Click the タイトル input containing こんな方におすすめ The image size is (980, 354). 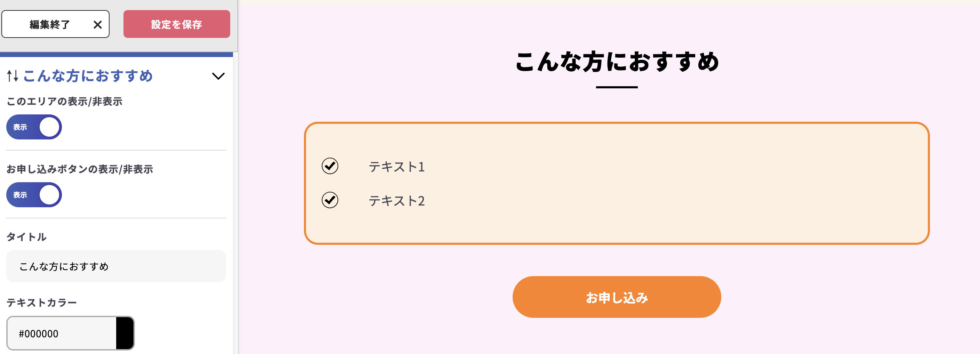point(116,266)
